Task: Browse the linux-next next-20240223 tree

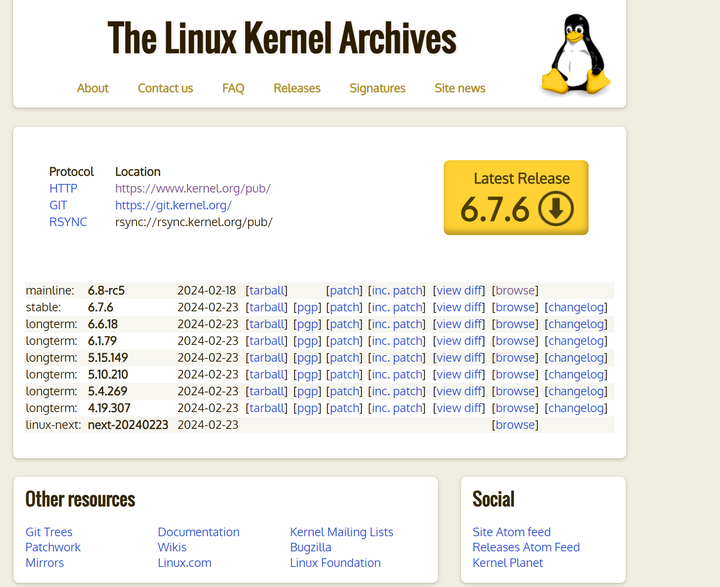Action: [515, 424]
